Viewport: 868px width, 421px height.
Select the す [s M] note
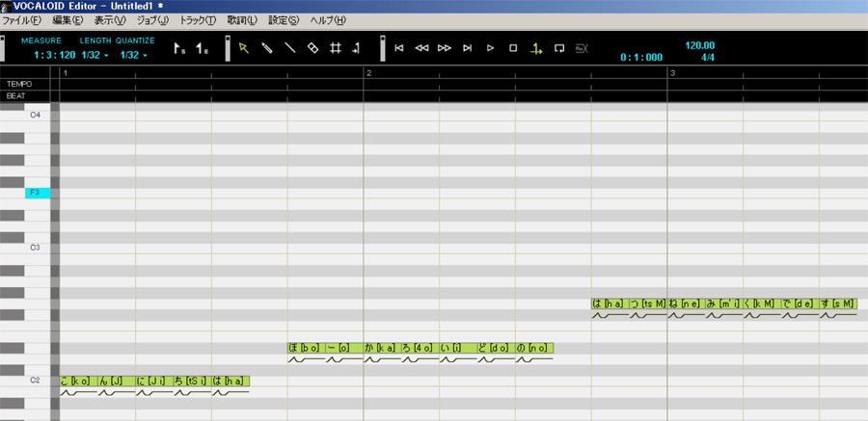point(839,303)
